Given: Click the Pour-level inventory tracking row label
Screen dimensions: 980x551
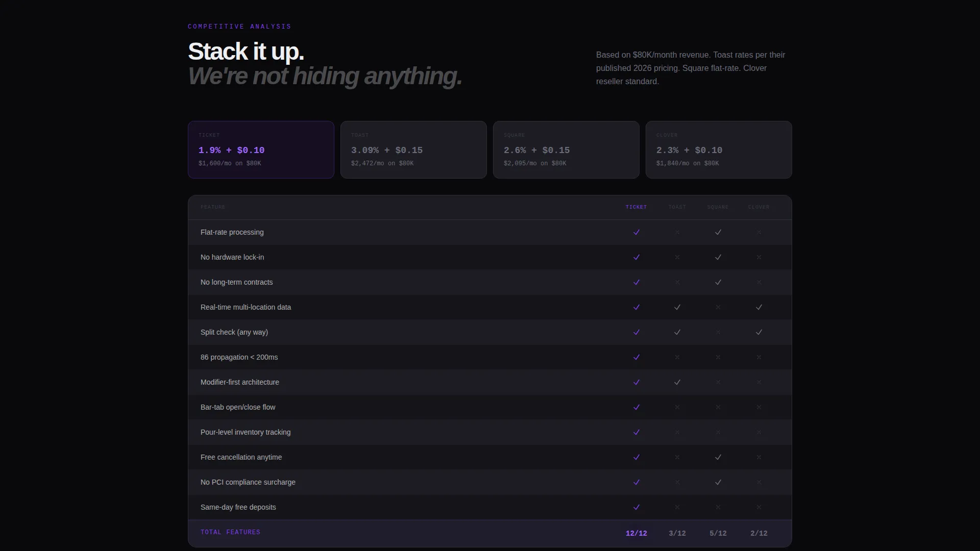Looking at the screenshot, I should pyautogui.click(x=246, y=432).
